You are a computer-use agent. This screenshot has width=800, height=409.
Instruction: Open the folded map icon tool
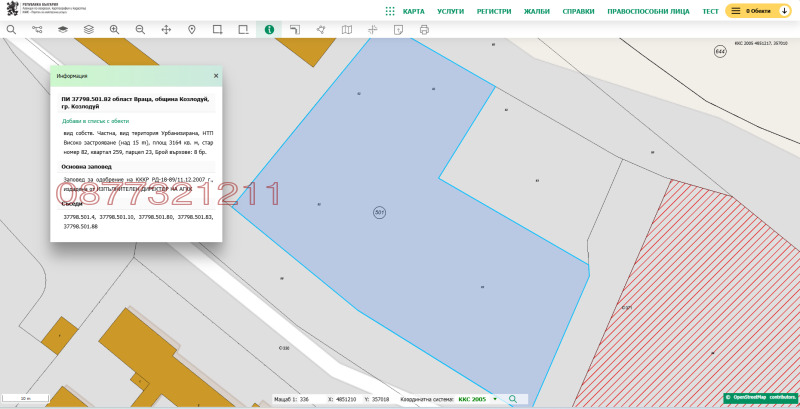coord(347,30)
